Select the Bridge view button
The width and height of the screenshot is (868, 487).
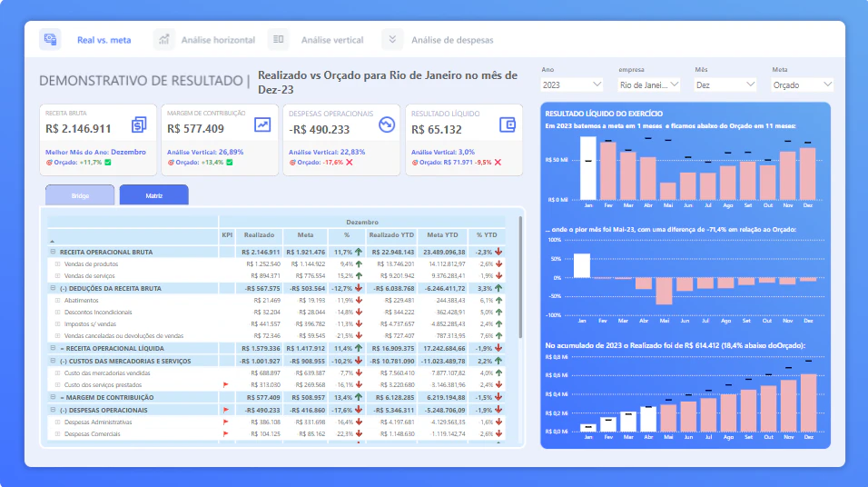(x=80, y=195)
